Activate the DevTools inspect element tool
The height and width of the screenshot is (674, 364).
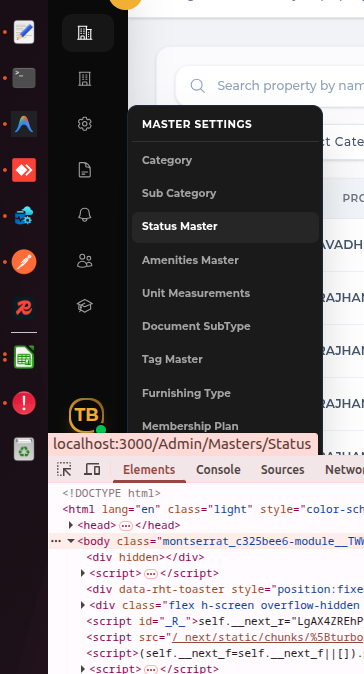pyautogui.click(x=64, y=469)
